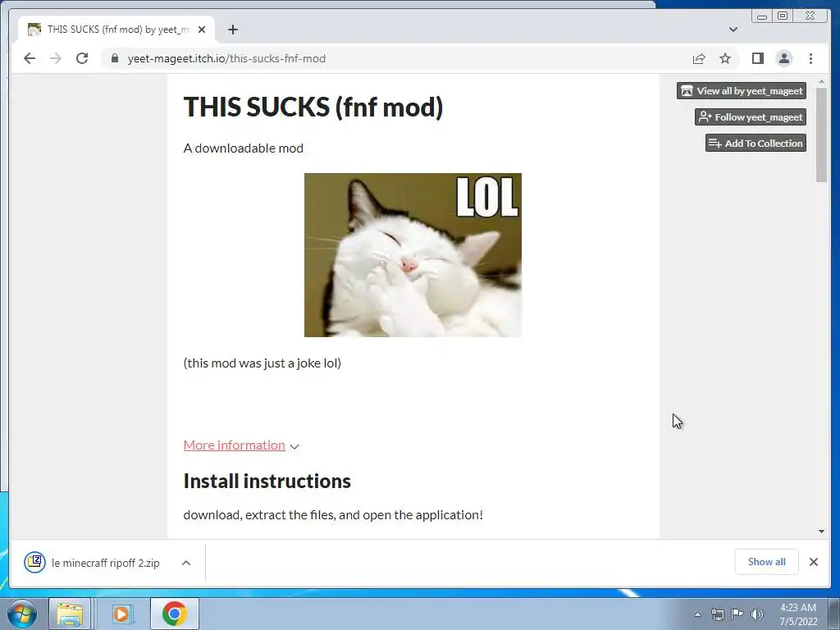
Task: Select the THIS SUCKS (fnf mod) tab
Action: coord(116,30)
